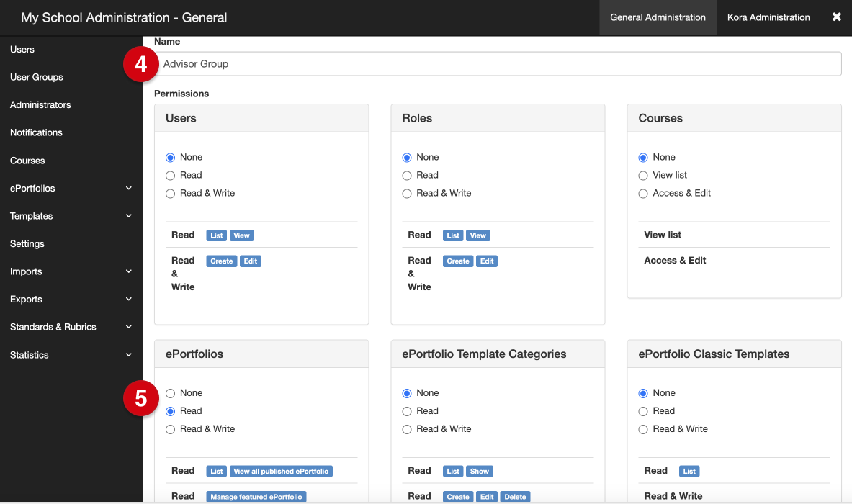Click the View badge in Users panel
The width and height of the screenshot is (852, 504).
pyautogui.click(x=241, y=235)
